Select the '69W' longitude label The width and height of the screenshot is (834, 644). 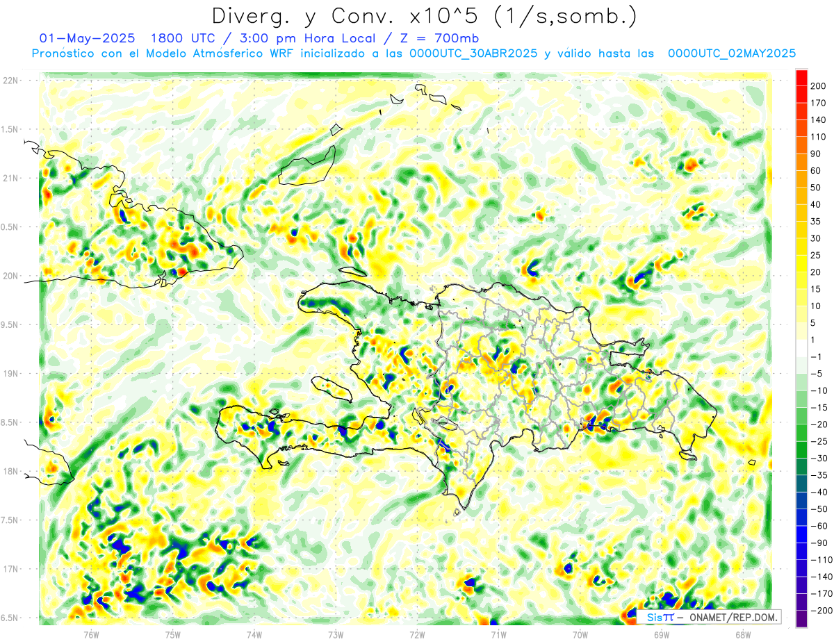coord(662,634)
